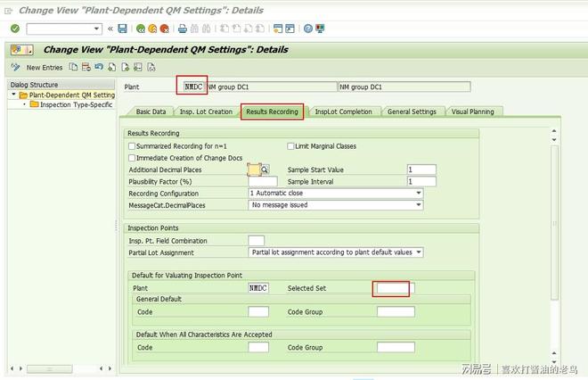The image size is (588, 380).
Task: Collapse the Plant-Dependent QM Setting tree node
Action: tap(14, 95)
